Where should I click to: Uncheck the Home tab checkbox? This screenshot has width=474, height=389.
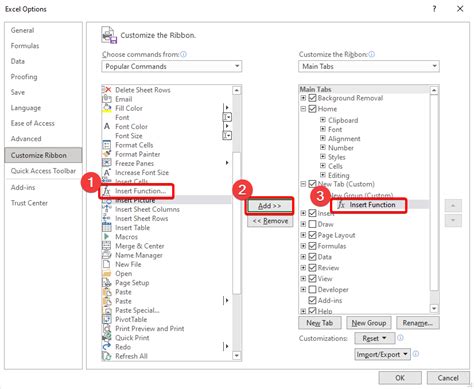point(312,109)
